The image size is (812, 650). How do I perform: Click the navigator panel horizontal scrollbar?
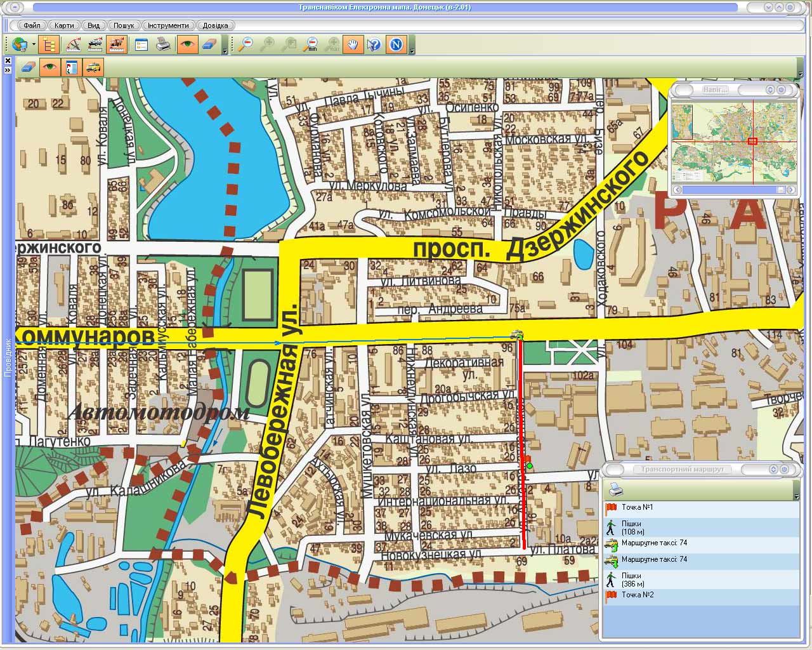point(733,190)
